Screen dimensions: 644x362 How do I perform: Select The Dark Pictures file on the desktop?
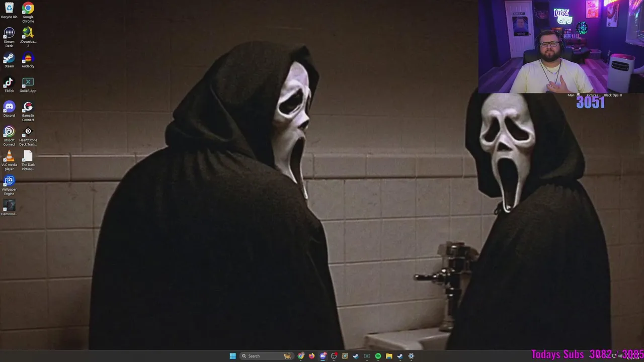28,160
